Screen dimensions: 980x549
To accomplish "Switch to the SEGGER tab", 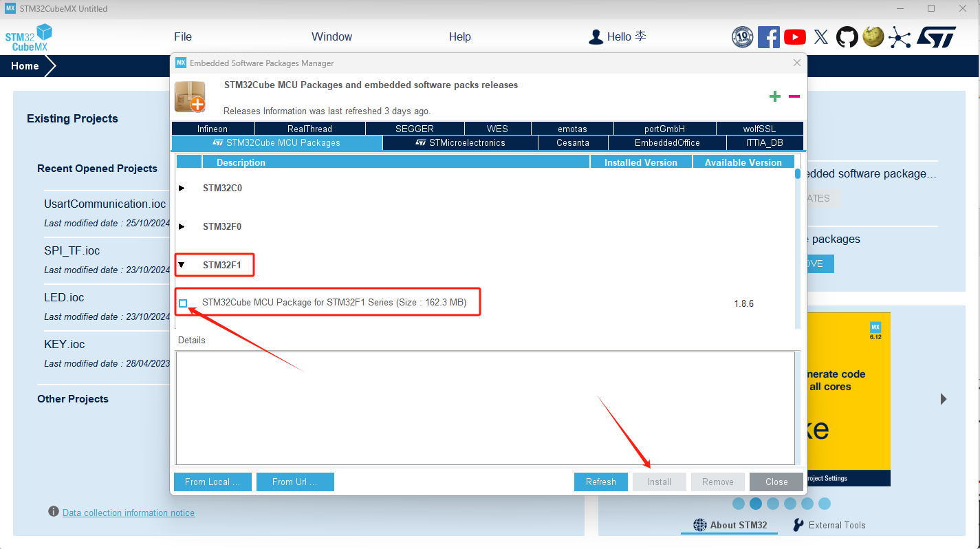I will (x=415, y=129).
